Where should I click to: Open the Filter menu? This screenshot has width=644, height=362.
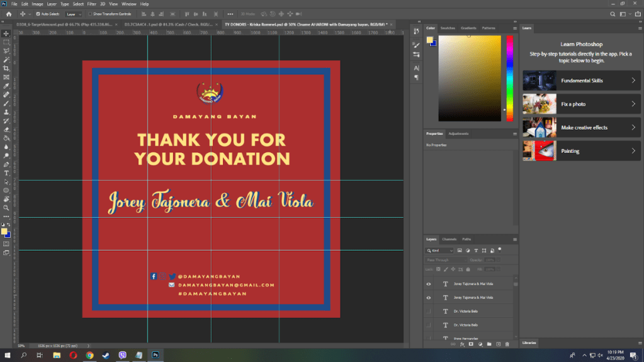(92, 4)
